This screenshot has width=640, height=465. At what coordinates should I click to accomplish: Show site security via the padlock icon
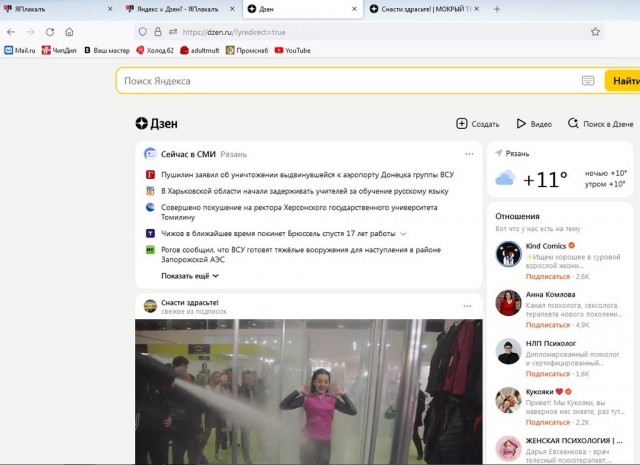tap(158, 32)
